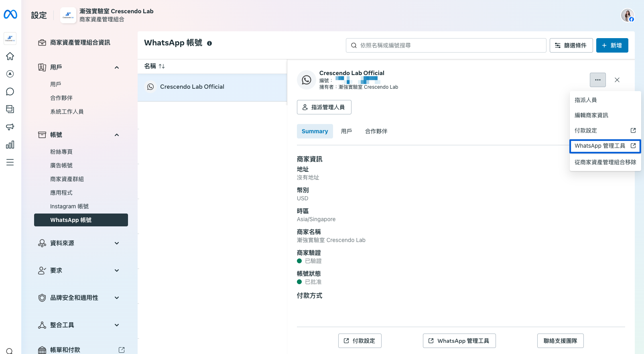Open the Home icon in left rail
The height and width of the screenshot is (354, 644).
[x=10, y=56]
